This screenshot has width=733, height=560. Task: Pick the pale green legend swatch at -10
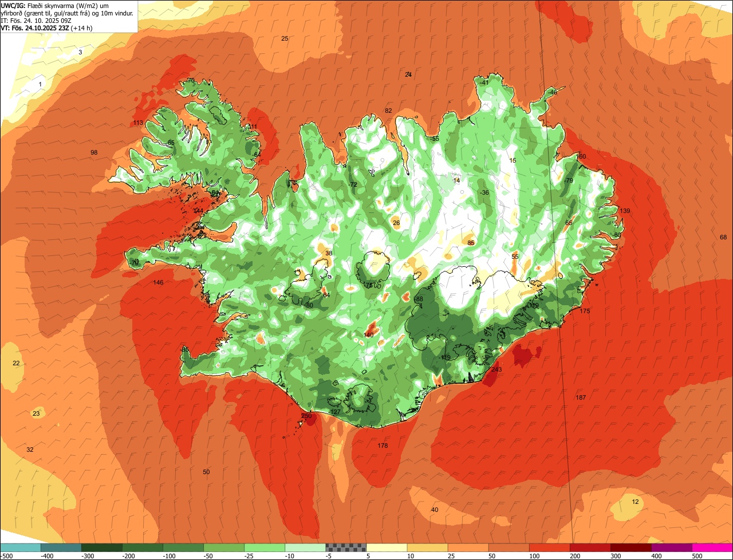click(305, 547)
